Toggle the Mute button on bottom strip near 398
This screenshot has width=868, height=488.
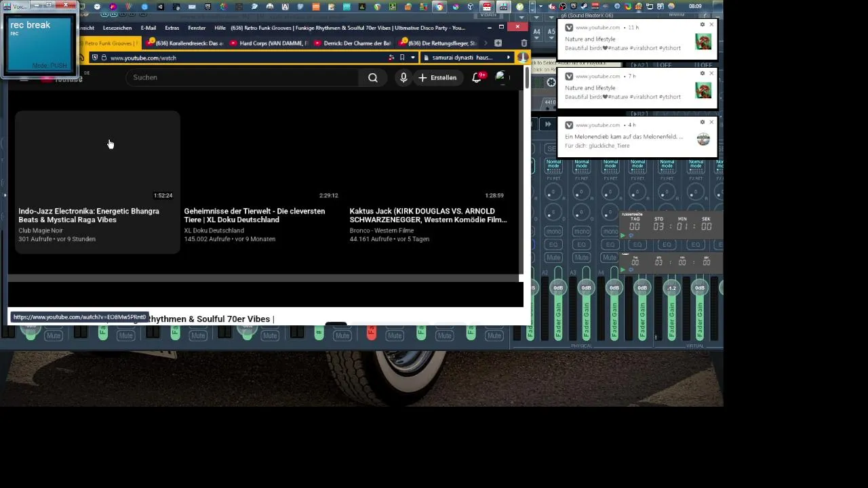click(270, 335)
